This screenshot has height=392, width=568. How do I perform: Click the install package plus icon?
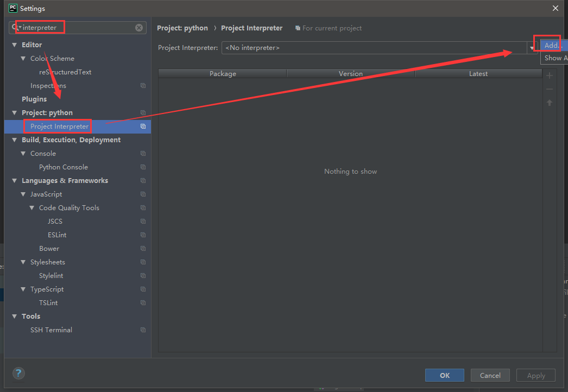point(549,75)
